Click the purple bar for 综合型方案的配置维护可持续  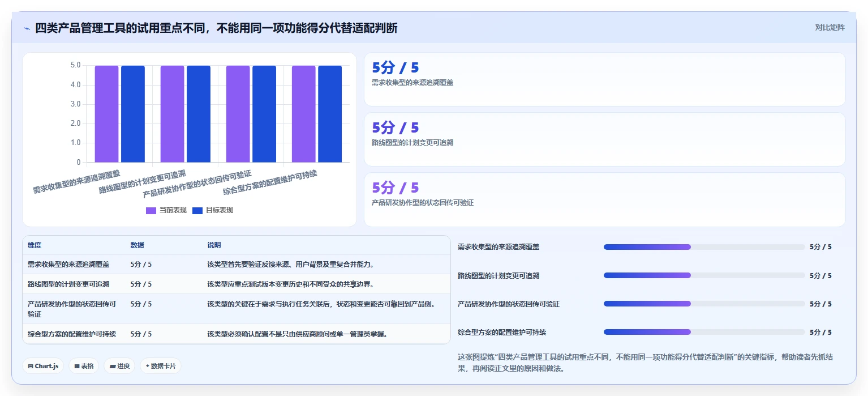click(304, 114)
